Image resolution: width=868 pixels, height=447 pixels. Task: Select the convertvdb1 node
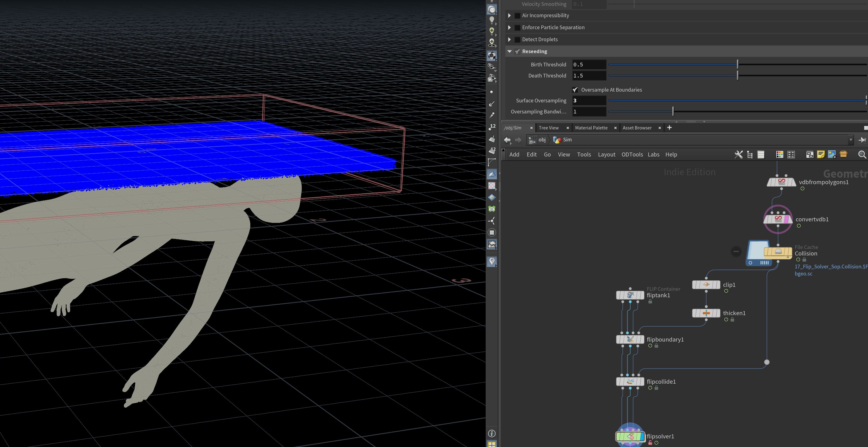coord(778,219)
